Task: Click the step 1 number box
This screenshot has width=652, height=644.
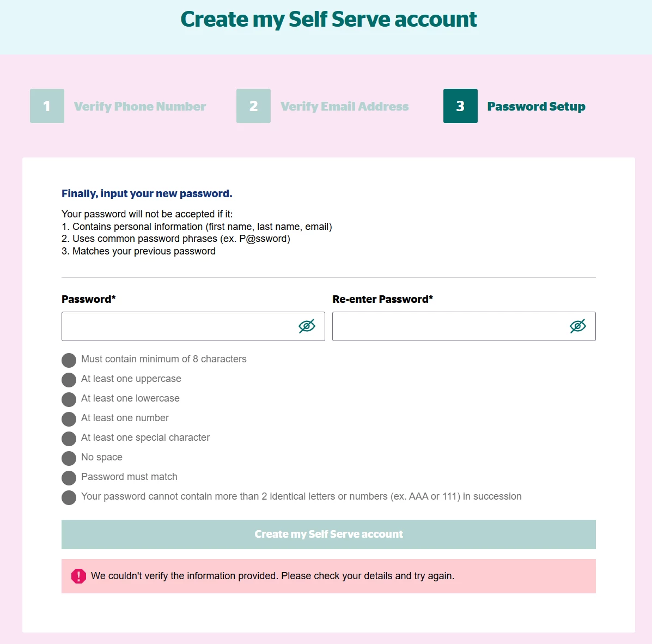Action: coord(47,106)
